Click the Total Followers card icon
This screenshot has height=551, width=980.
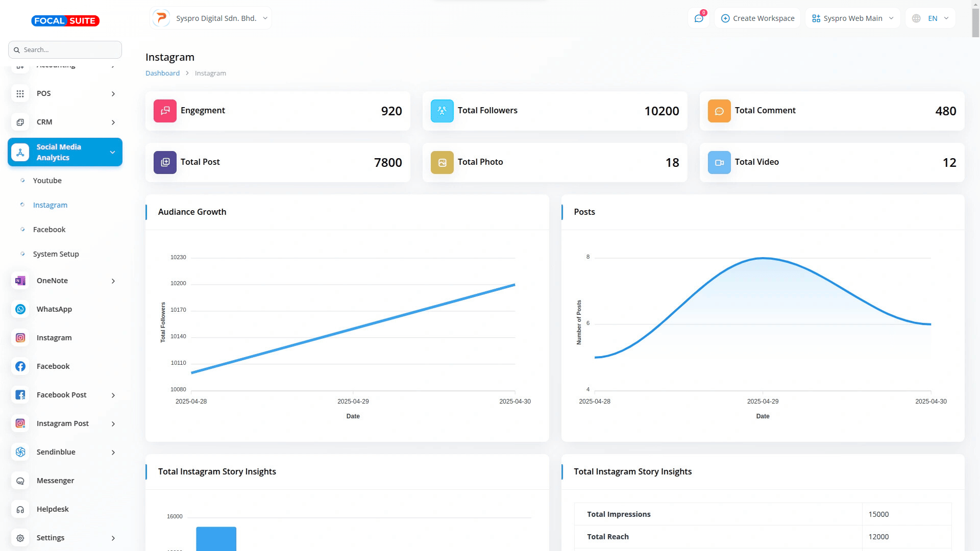pyautogui.click(x=442, y=111)
